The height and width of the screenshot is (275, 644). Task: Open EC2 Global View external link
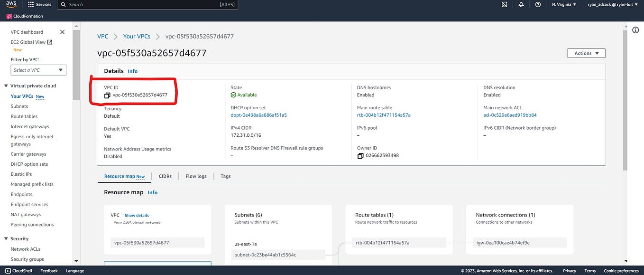pos(31,42)
